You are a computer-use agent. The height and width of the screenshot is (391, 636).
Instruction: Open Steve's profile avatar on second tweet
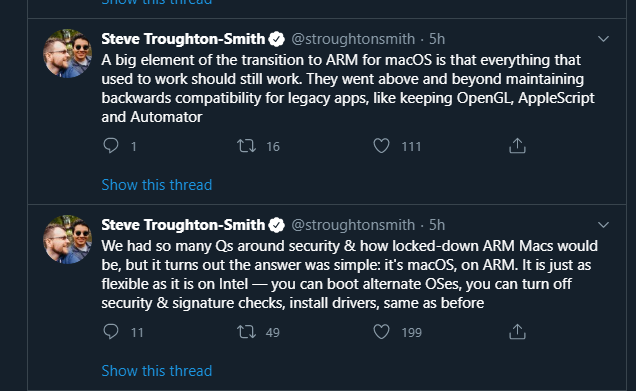coord(67,239)
